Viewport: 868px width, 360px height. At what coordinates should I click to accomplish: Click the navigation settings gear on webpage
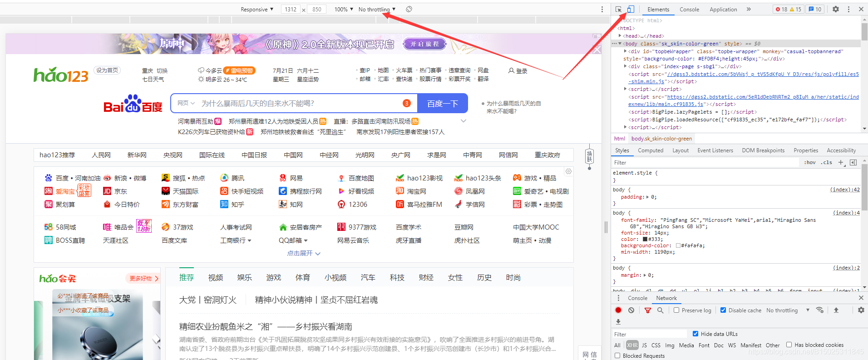point(568,171)
